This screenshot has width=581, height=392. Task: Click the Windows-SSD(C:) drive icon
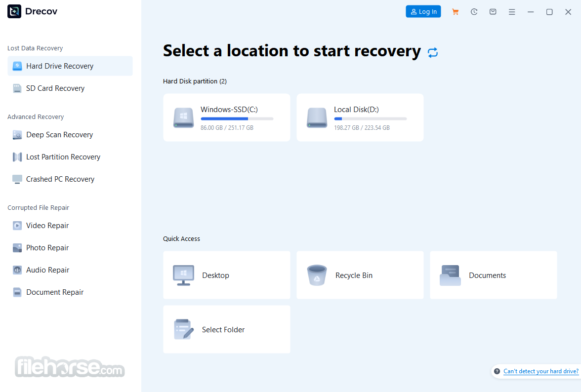point(183,118)
